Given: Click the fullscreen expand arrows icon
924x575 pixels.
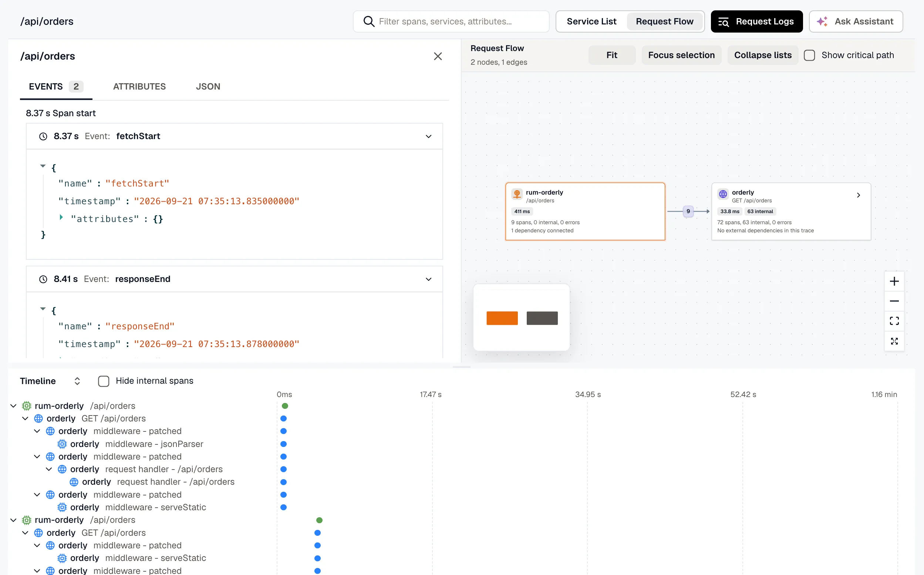Looking at the screenshot, I should (x=894, y=341).
